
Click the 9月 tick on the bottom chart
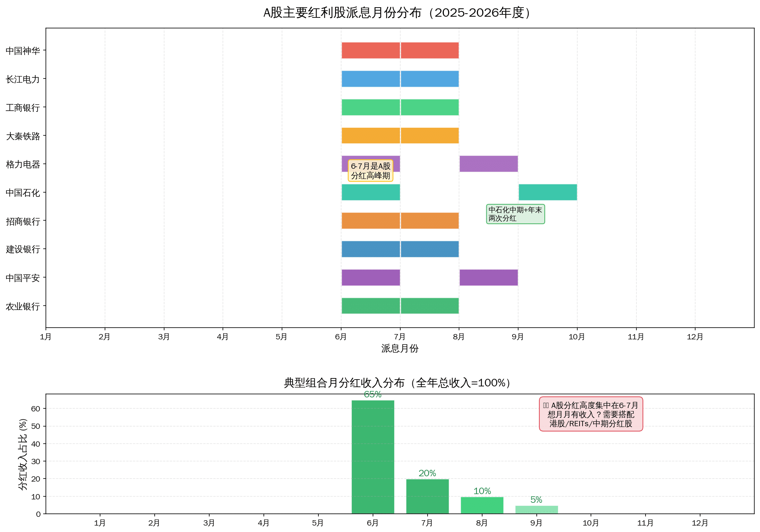click(536, 523)
